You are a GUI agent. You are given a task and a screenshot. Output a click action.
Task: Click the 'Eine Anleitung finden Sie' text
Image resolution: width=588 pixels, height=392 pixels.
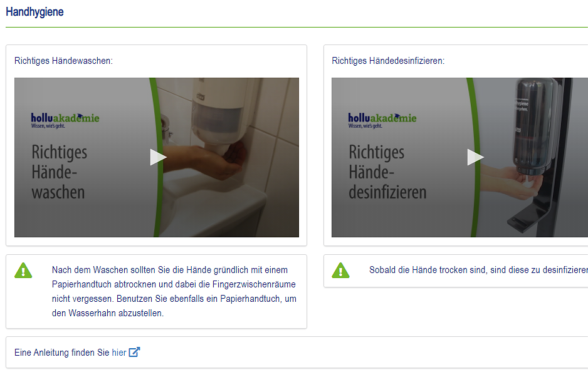click(x=61, y=353)
